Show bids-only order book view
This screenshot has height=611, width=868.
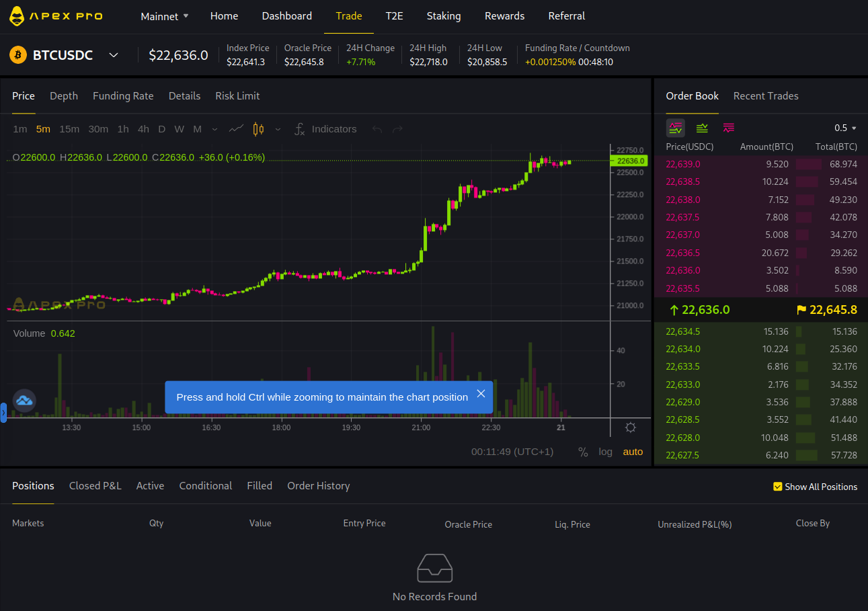702,128
